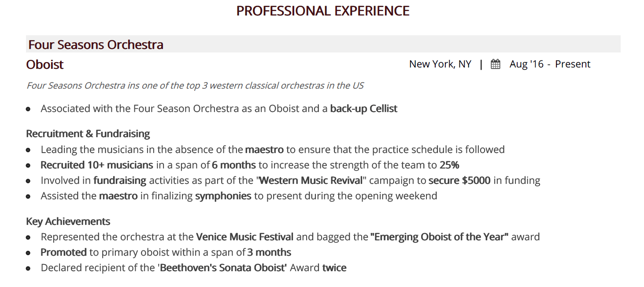This screenshot has height=287, width=644.
Task: Select the "Oboist" job title
Action: (45, 64)
